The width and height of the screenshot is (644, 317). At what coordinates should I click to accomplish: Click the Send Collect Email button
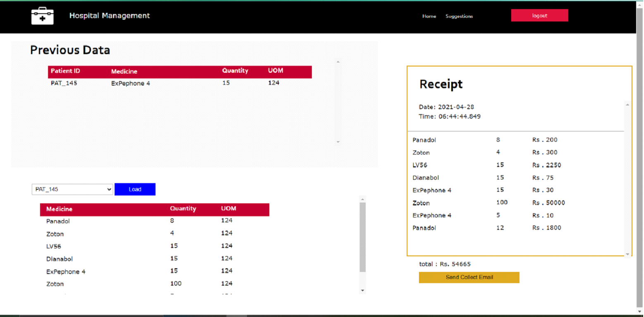(x=469, y=277)
